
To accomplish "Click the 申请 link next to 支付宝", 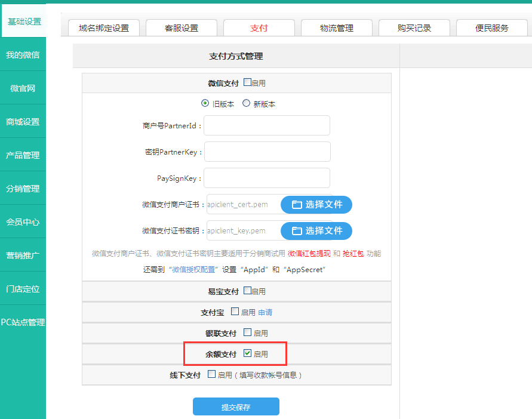I will pyautogui.click(x=265, y=312).
